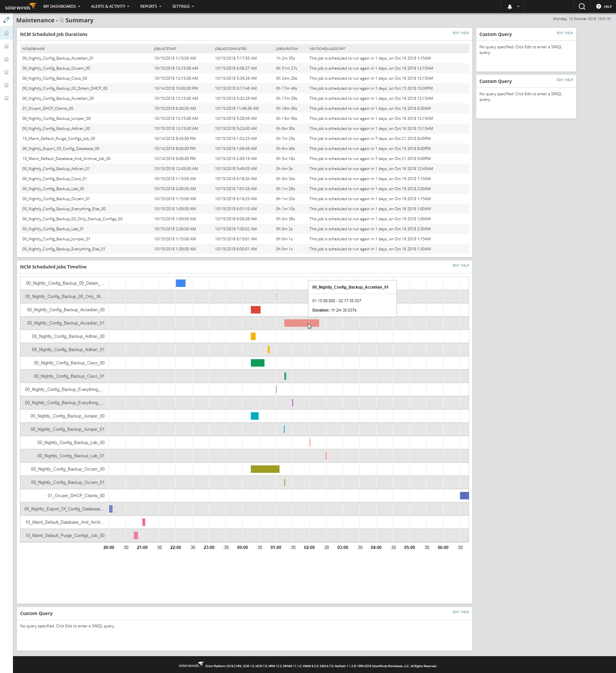The height and width of the screenshot is (673, 616).
Task: Click 01_Occam_DHCP_Clients_00 in the durations table
Action: [x=48, y=108]
